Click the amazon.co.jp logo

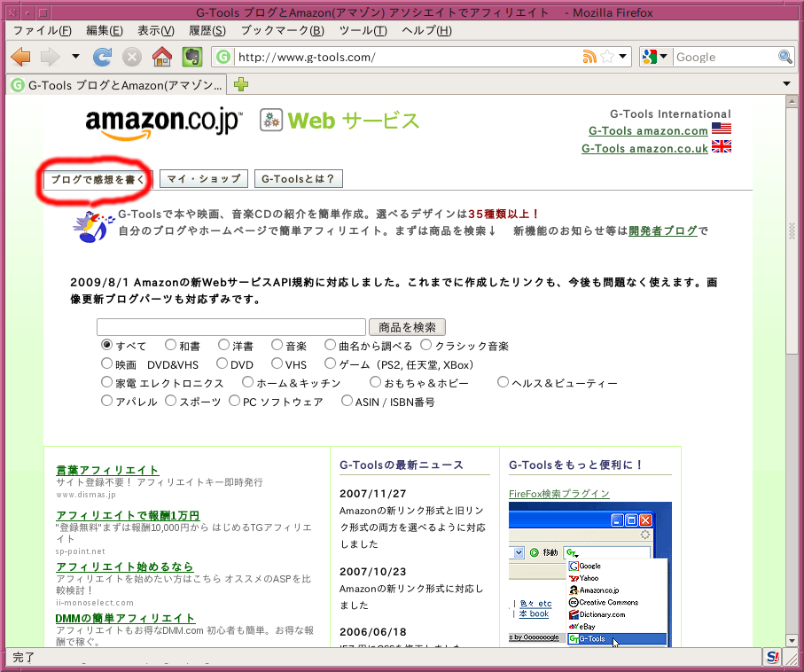(x=164, y=123)
